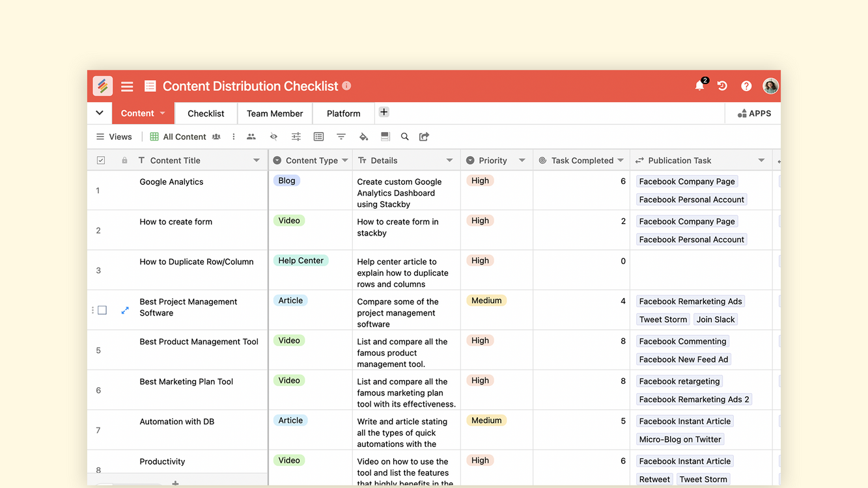Click the Facebook Remarketing Ads 2 tag
Viewport: 868px width, 488px height.
(x=694, y=400)
